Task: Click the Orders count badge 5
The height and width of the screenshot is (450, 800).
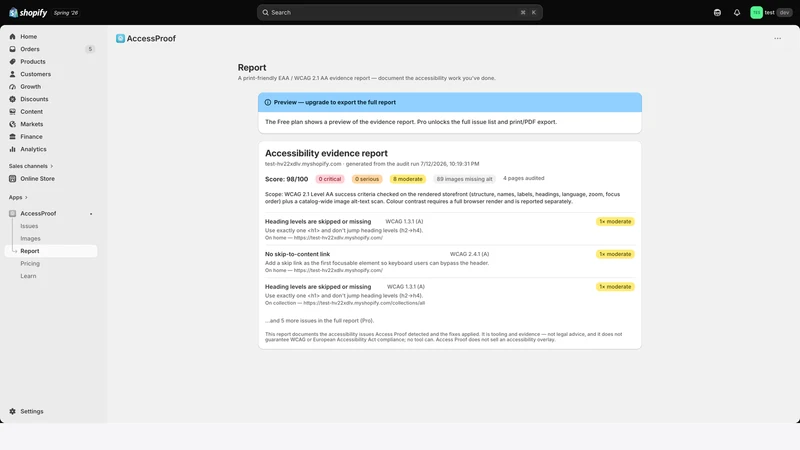Action: (90, 49)
